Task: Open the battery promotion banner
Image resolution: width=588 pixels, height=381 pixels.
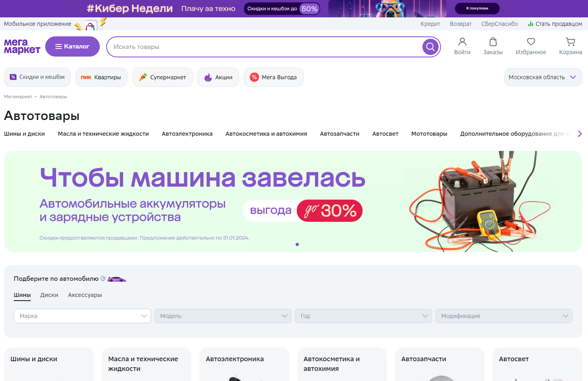Action: [293, 202]
